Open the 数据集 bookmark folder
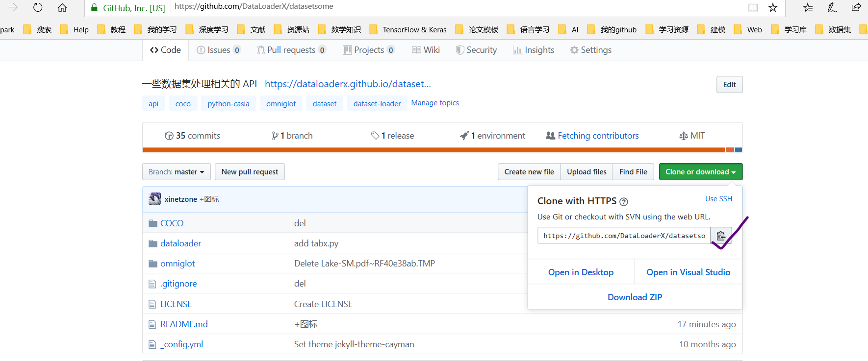Viewport: 868px width, 361px height. click(x=833, y=29)
